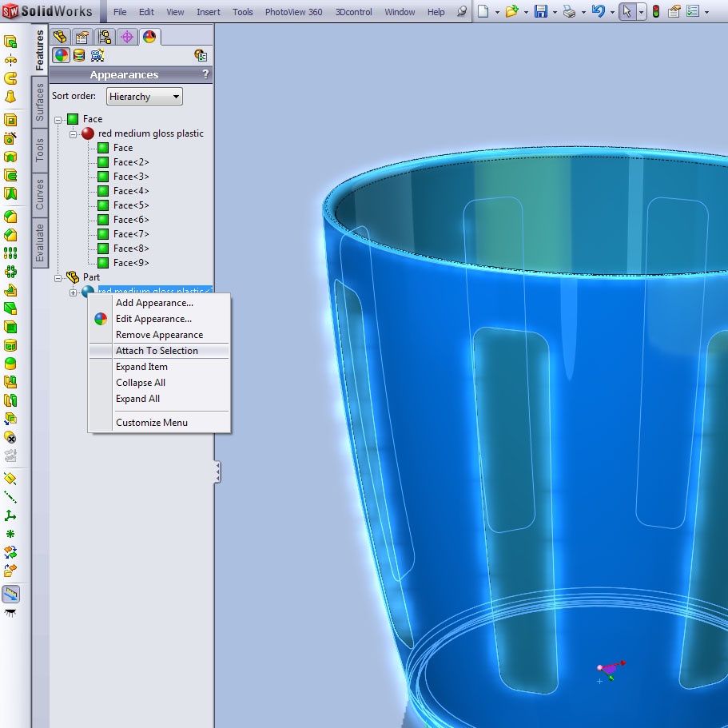Click the red sphere appearance swatch
This screenshot has width=728, height=728.
(x=88, y=133)
